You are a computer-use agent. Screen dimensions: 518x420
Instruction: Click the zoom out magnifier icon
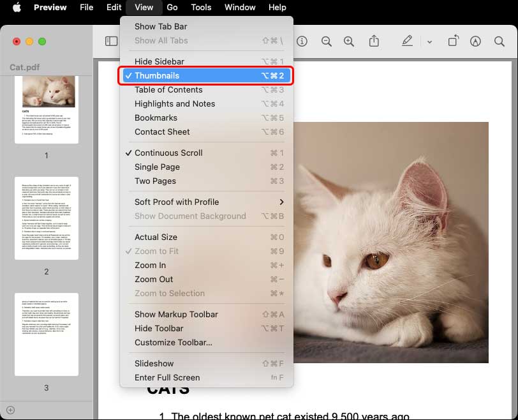[x=327, y=41]
